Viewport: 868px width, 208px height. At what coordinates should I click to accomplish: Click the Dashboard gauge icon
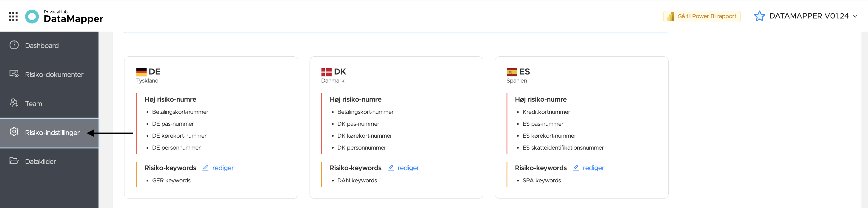pos(14,45)
